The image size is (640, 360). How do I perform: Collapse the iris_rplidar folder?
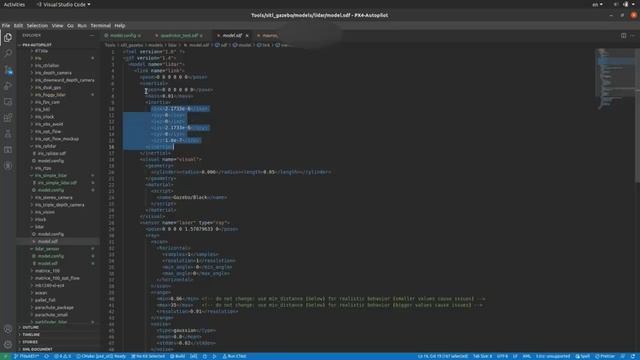(45, 146)
